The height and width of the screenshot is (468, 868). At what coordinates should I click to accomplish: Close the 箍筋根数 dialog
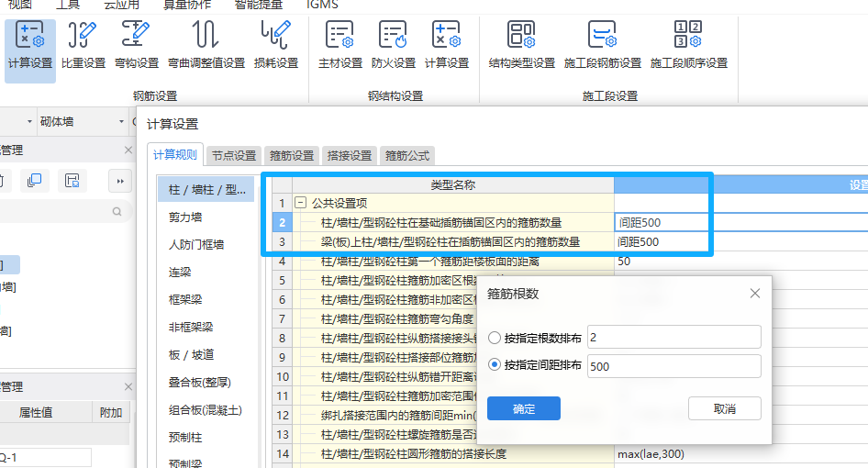pyautogui.click(x=754, y=294)
